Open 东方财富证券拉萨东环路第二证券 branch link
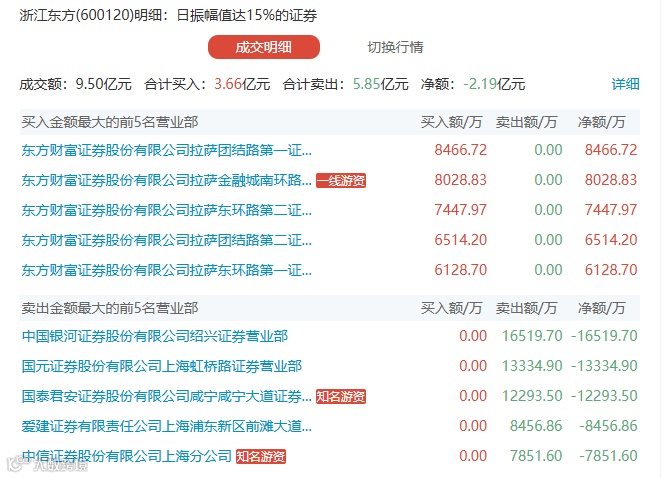 click(167, 210)
